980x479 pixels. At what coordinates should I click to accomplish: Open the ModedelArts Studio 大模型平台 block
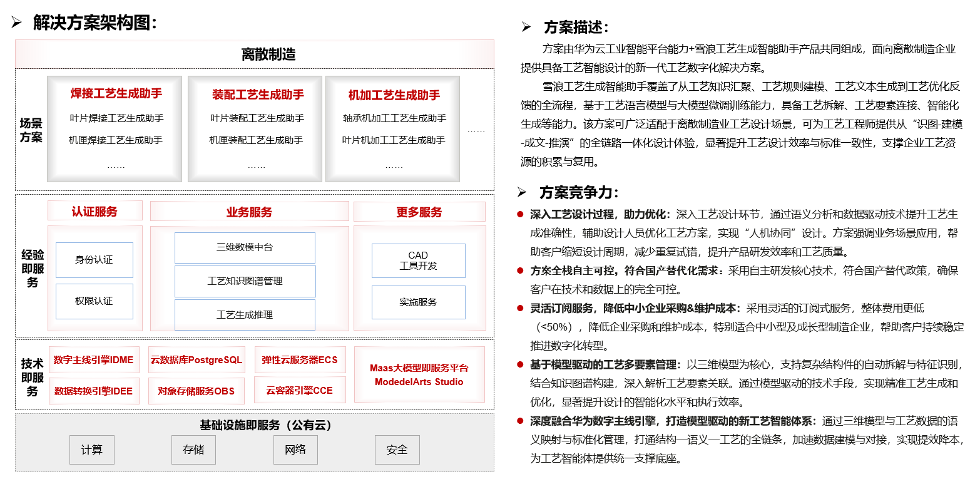[419, 374]
